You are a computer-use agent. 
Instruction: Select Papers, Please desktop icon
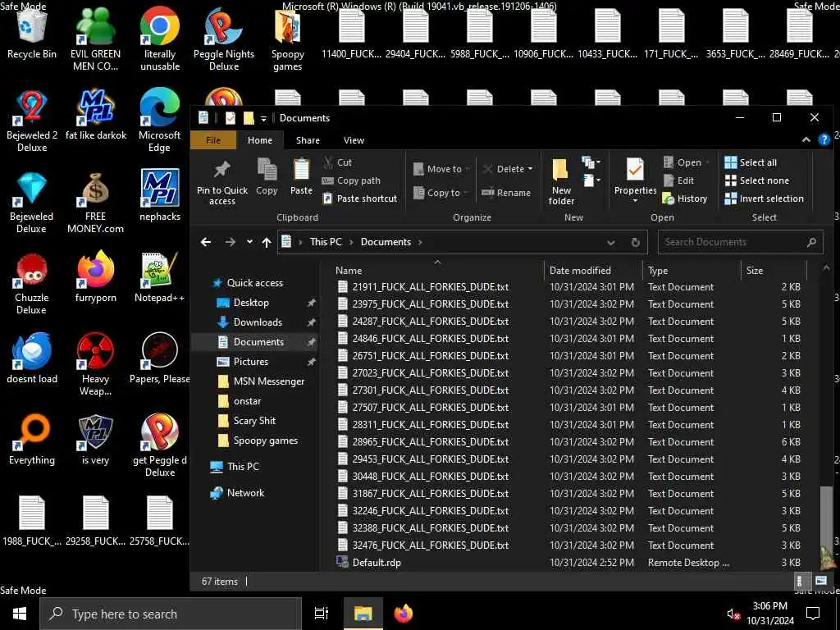[160, 358]
